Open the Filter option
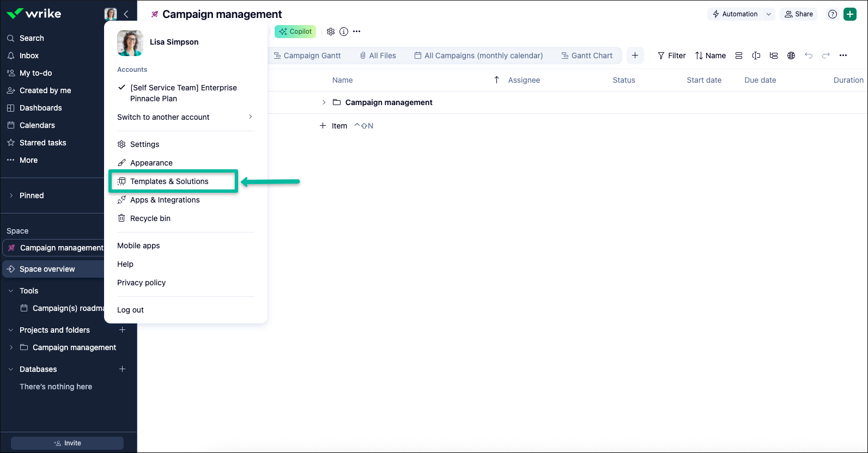The height and width of the screenshot is (453, 868). pos(672,56)
